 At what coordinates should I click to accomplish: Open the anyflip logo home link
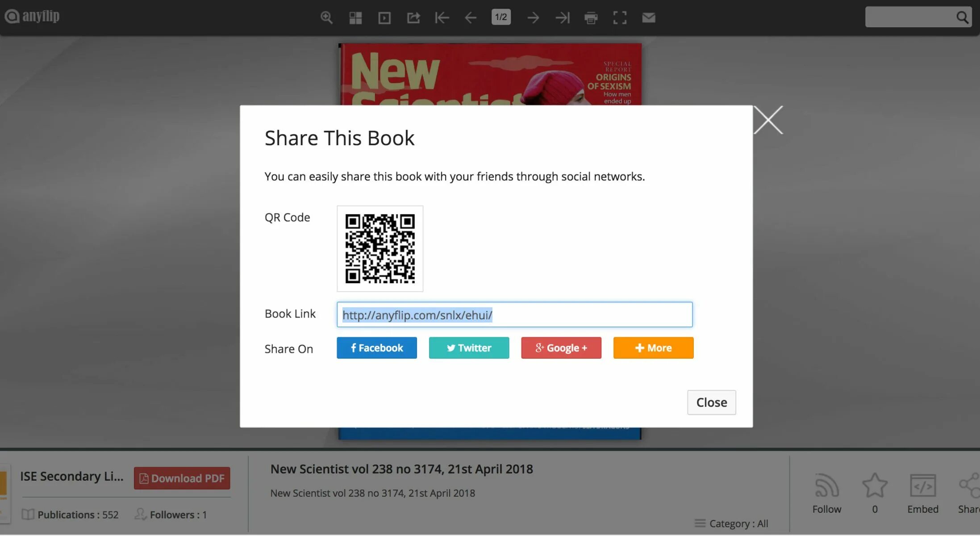[x=32, y=16]
